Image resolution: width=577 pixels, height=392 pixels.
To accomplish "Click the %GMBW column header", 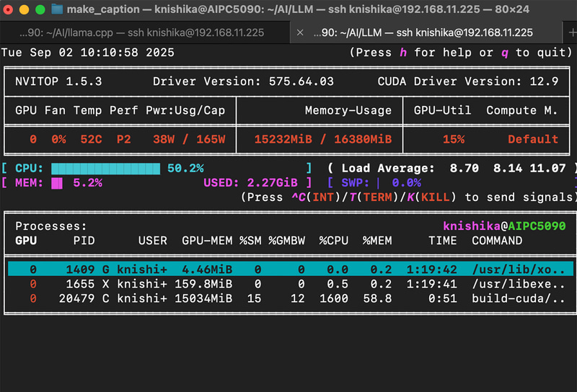I will coord(286,241).
